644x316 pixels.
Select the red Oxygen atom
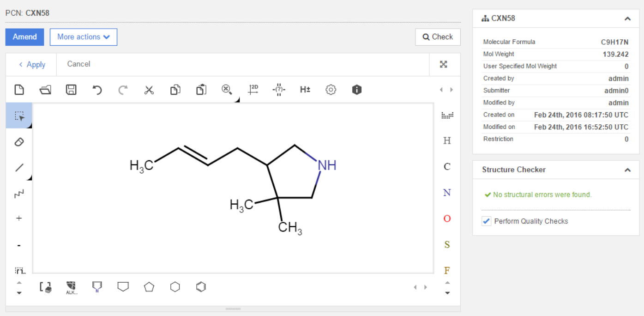(447, 219)
